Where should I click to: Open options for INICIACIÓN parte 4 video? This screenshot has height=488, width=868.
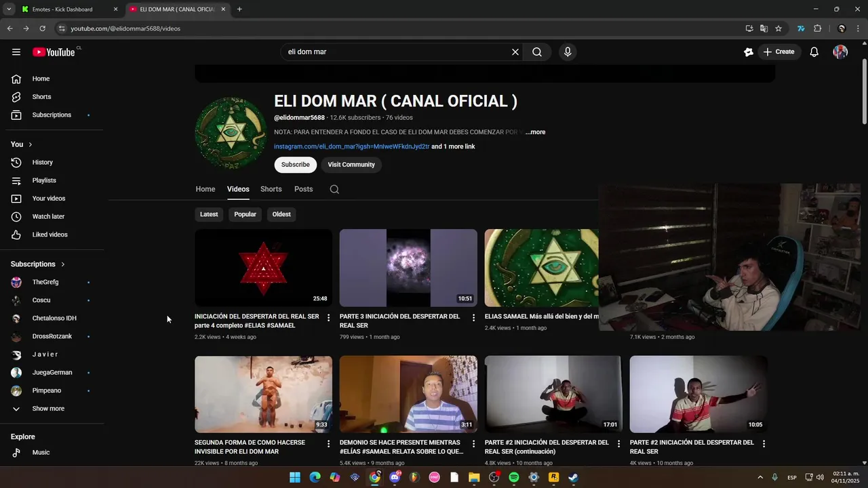click(329, 317)
